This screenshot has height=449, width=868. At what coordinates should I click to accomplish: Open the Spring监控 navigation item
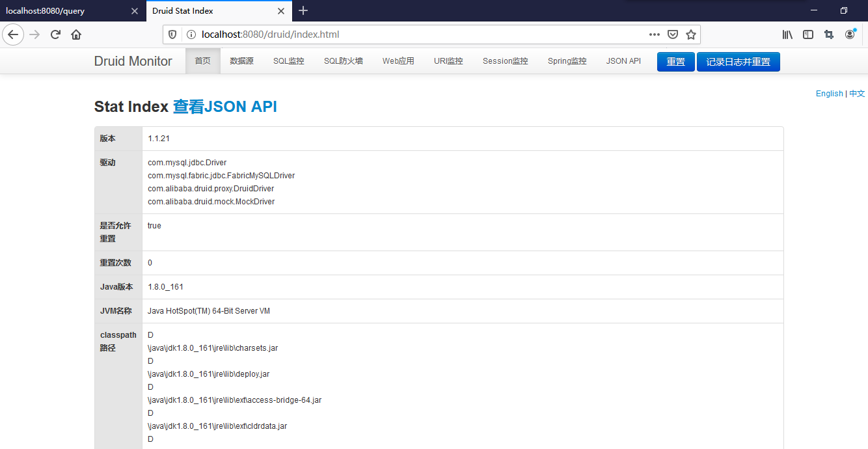[567, 61]
